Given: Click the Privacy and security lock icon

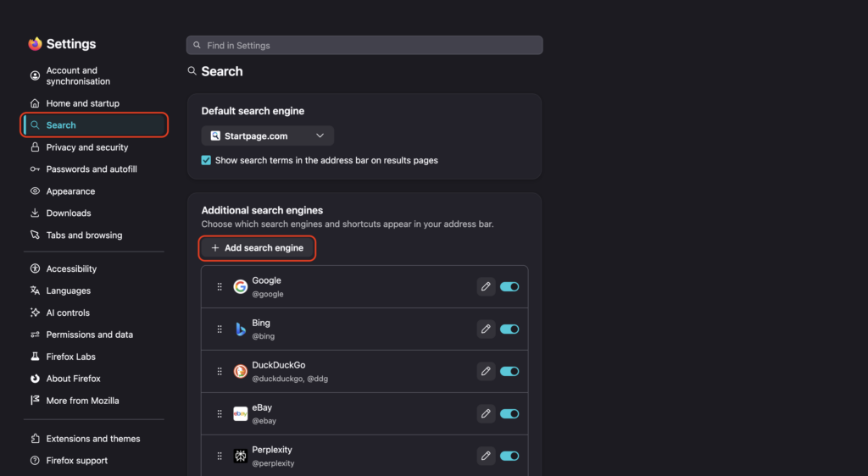Looking at the screenshot, I should point(35,147).
